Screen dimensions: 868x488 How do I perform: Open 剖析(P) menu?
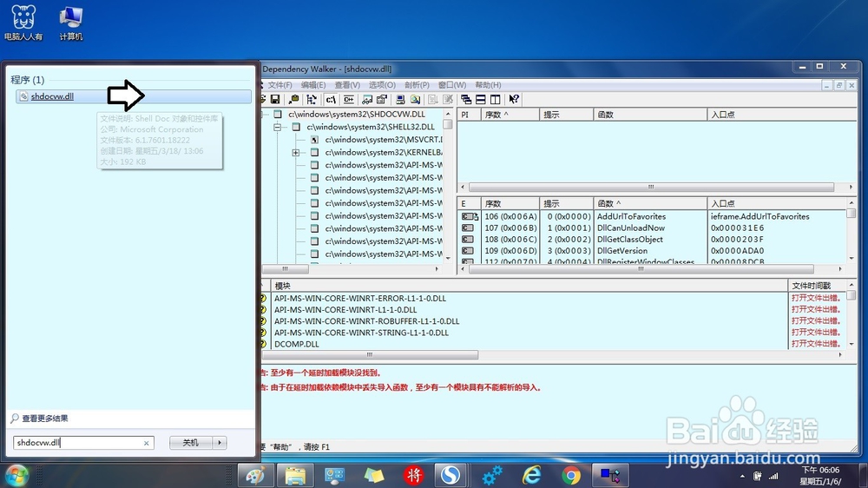(417, 85)
